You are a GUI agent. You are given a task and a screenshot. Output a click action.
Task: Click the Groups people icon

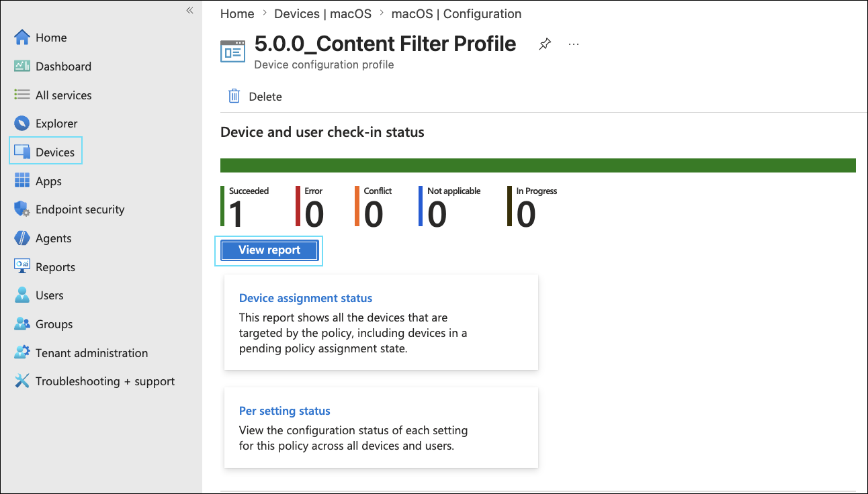[x=22, y=324]
